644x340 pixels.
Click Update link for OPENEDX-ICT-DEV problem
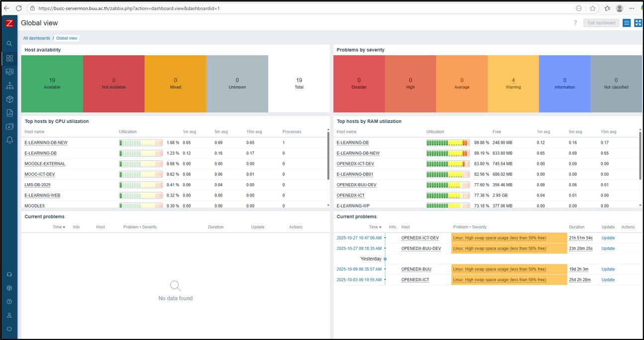608,238
